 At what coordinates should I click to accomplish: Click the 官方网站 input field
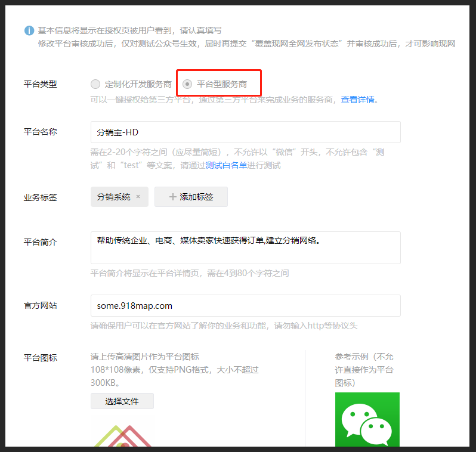click(x=245, y=305)
